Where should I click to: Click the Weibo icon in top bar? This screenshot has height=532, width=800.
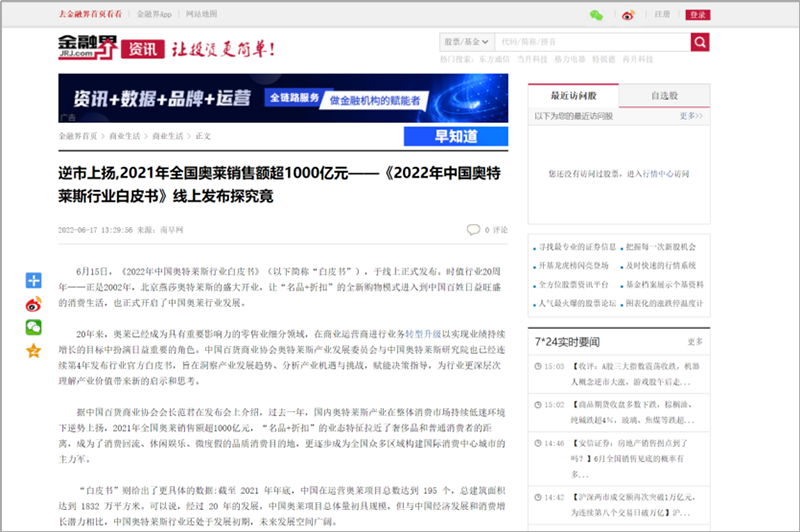pyautogui.click(x=627, y=15)
